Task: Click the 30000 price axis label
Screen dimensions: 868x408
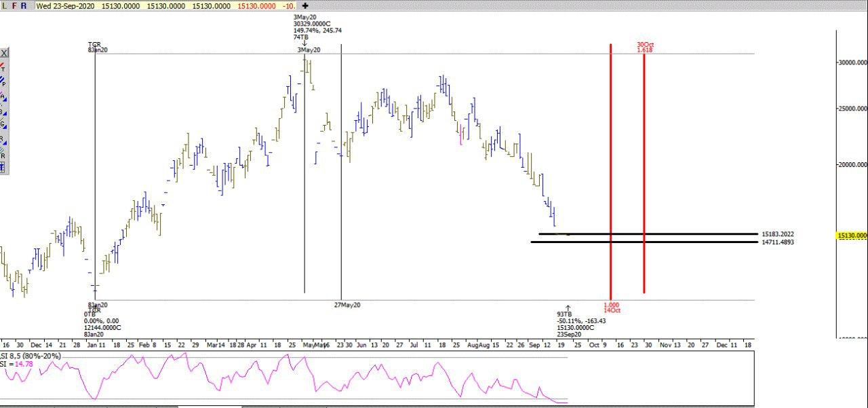Action: click(x=853, y=62)
